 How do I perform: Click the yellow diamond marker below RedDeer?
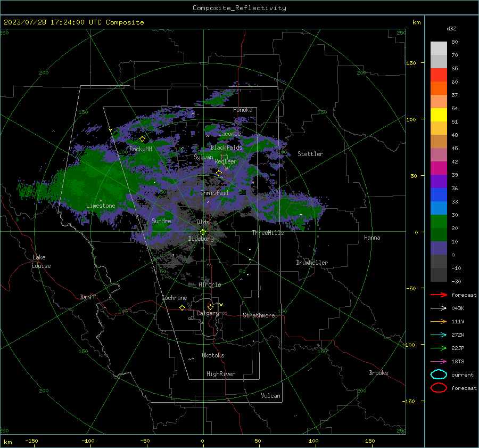coord(219,173)
